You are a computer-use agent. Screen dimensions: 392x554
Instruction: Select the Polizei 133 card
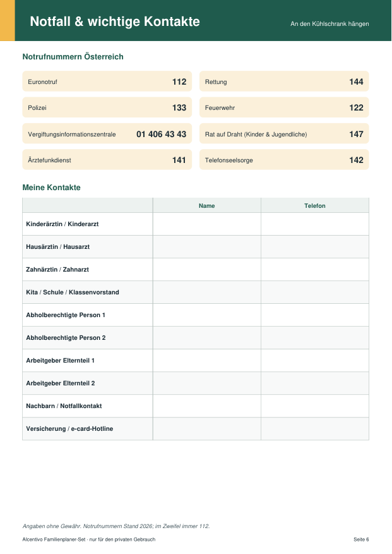[x=107, y=108]
